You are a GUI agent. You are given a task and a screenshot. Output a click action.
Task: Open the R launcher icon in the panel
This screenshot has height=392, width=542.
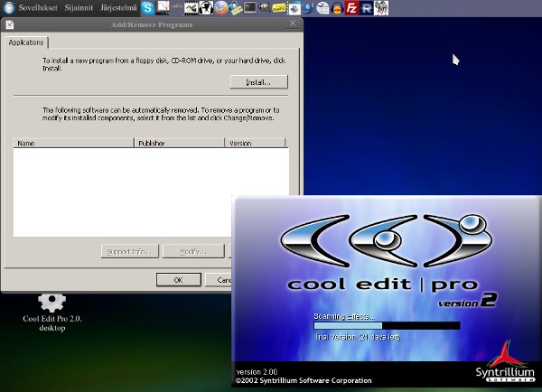click(x=366, y=8)
